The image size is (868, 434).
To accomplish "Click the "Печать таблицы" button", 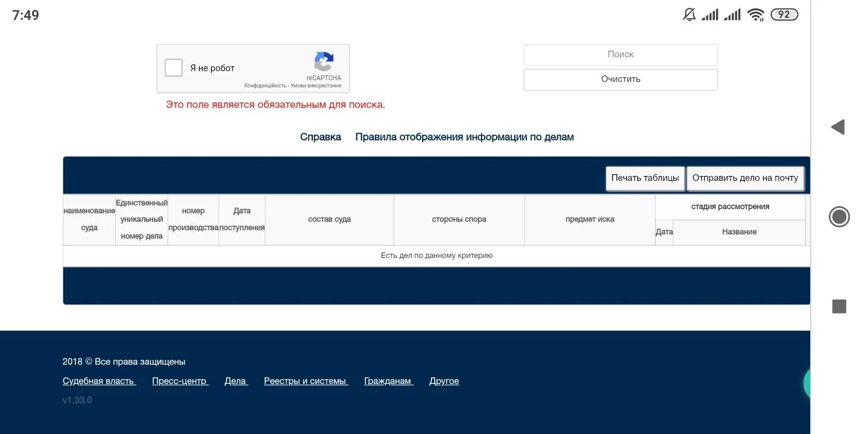I will (645, 178).
